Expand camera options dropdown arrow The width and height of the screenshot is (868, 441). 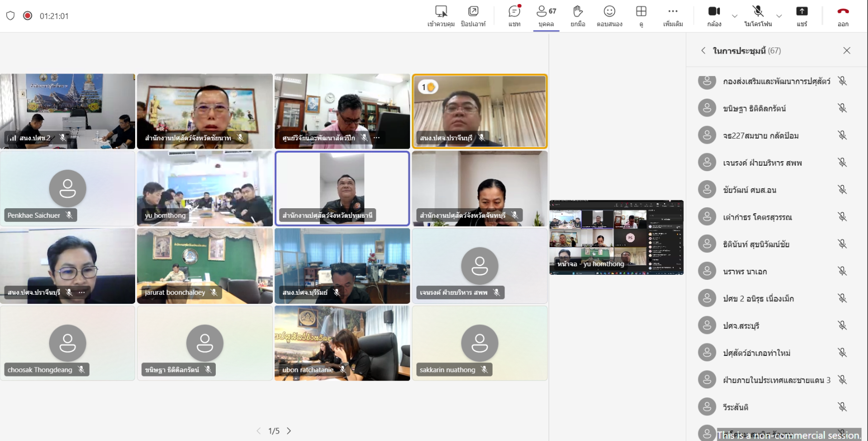click(x=734, y=16)
